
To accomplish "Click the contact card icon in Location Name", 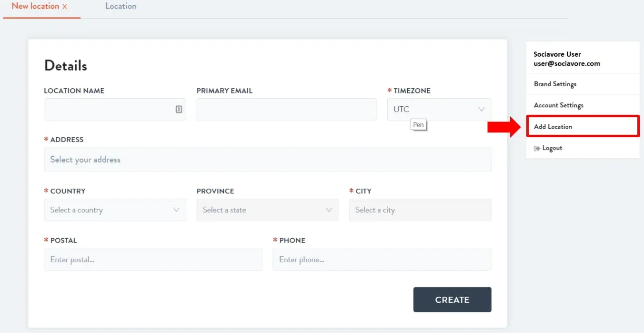I will (179, 110).
